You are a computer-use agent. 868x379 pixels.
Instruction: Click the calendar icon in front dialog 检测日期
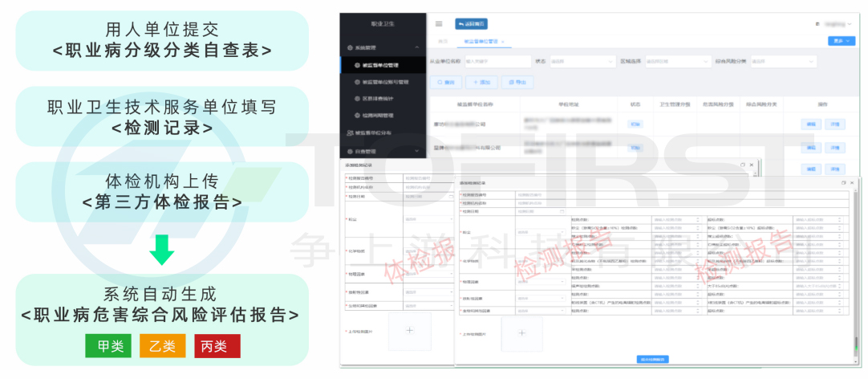point(562,212)
